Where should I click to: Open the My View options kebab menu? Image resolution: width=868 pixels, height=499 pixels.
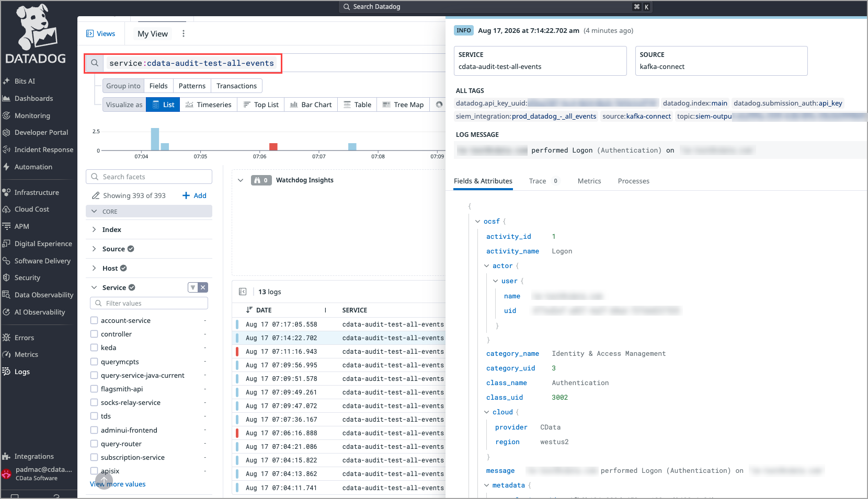[183, 33]
